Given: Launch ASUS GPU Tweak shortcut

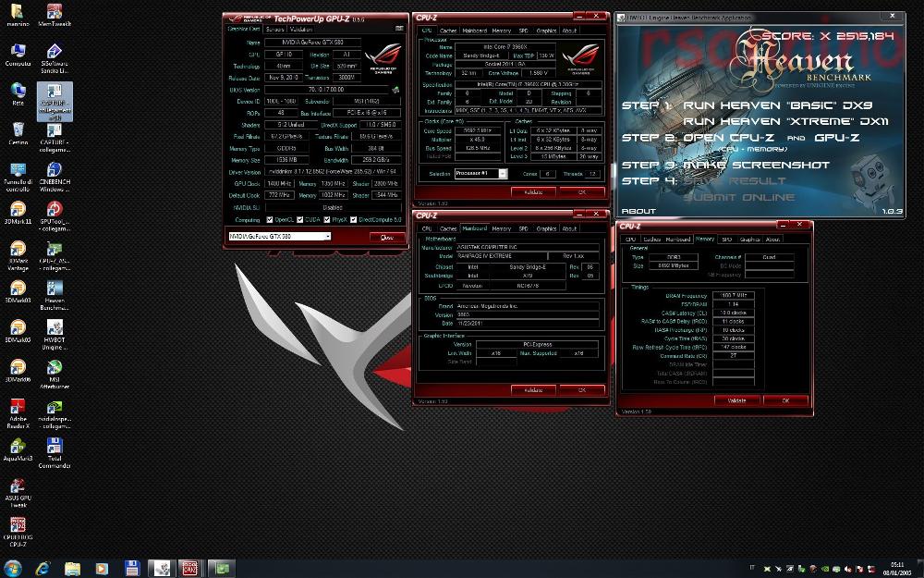Looking at the screenshot, I should pos(18,493).
